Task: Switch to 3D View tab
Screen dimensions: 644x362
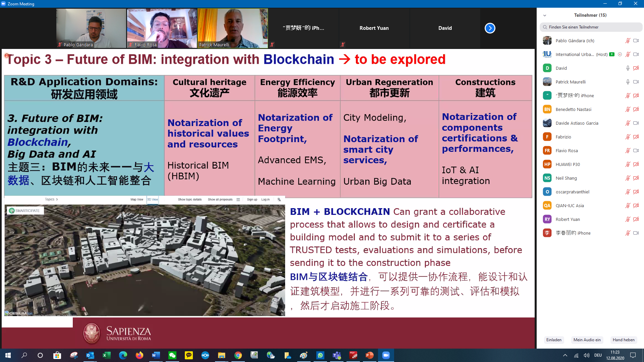Action: (x=153, y=199)
